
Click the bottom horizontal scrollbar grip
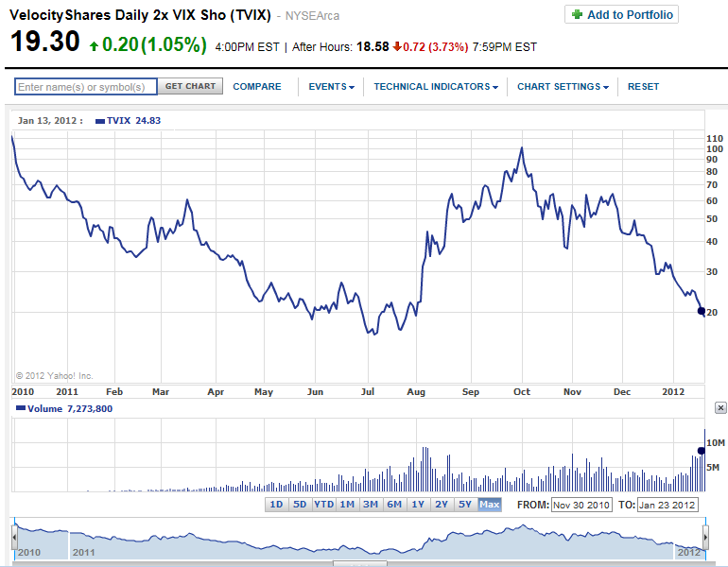coord(360,564)
